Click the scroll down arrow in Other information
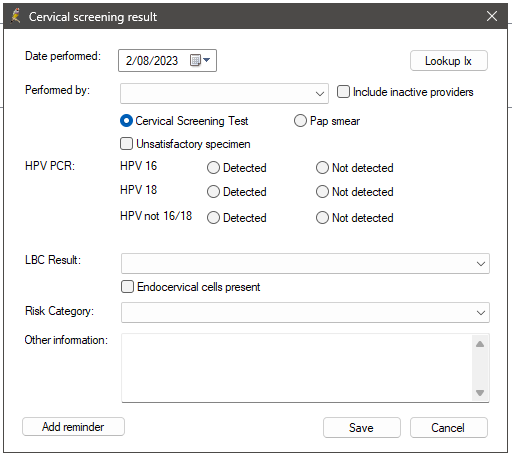This screenshot has height=457, width=512. (480, 393)
